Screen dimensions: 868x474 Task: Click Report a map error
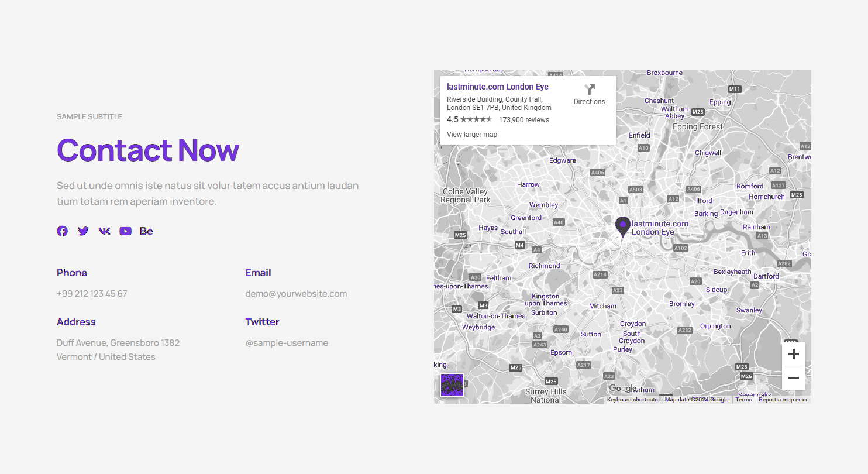pos(783,400)
